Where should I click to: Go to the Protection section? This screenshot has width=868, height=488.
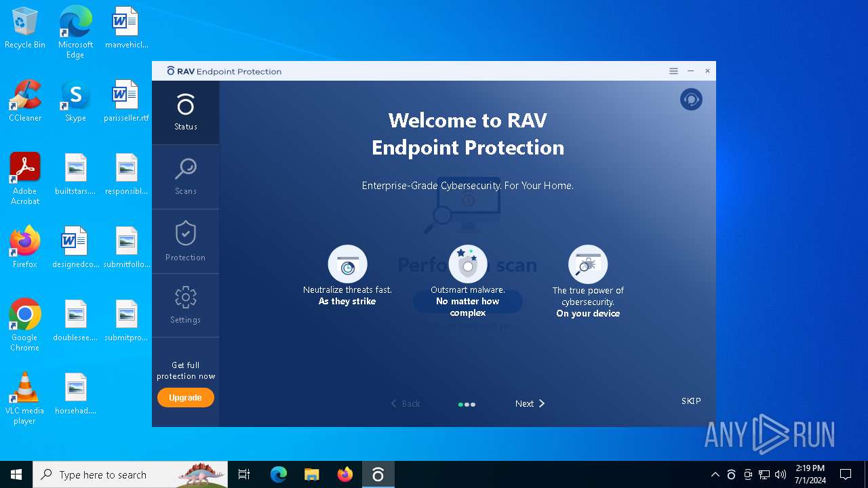pyautogui.click(x=185, y=241)
